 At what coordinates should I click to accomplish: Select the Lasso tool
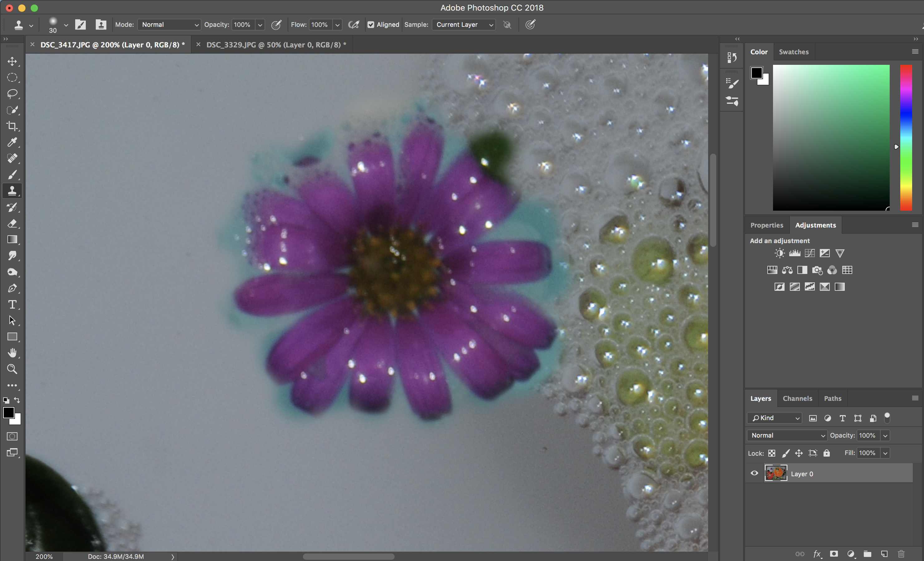(12, 94)
